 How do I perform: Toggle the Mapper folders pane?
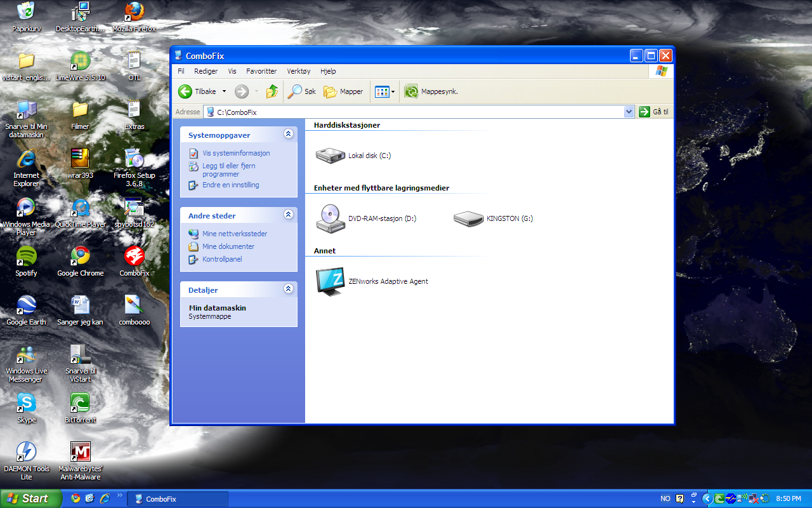coord(343,91)
